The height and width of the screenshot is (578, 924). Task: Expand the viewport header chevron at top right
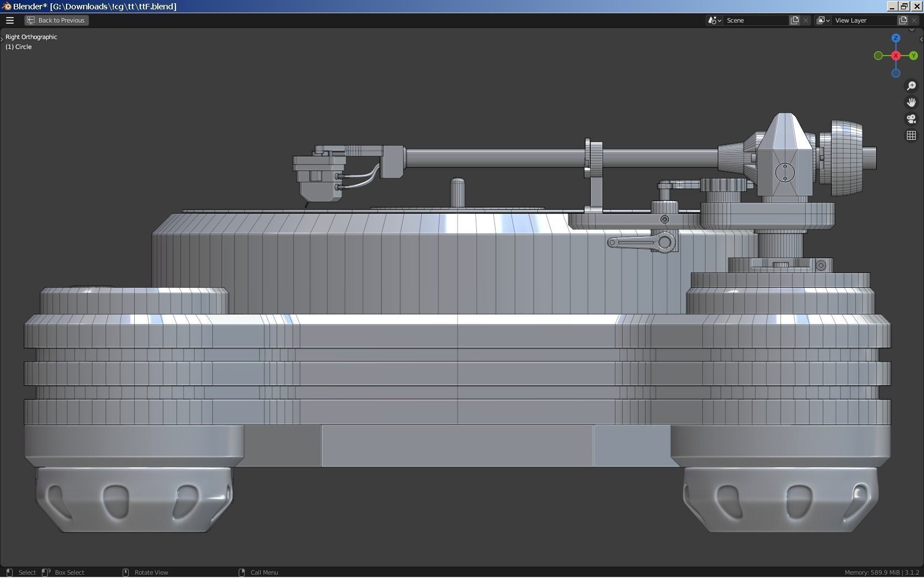pos(911,30)
